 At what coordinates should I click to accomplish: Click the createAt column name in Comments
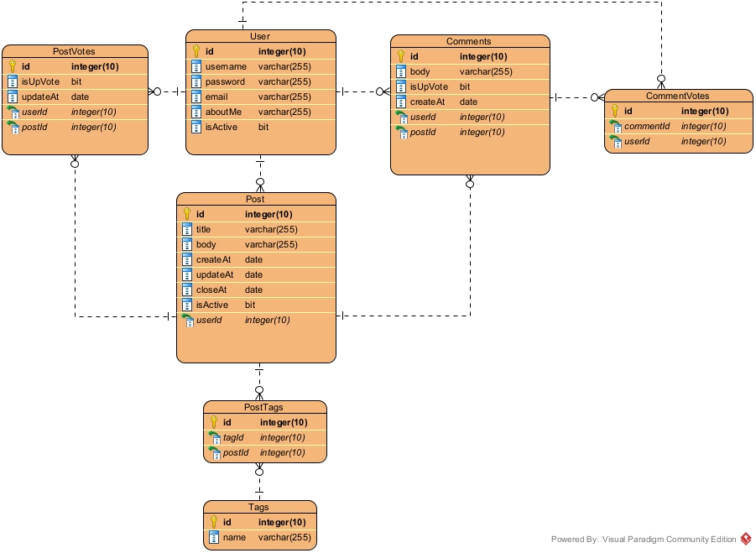427,102
